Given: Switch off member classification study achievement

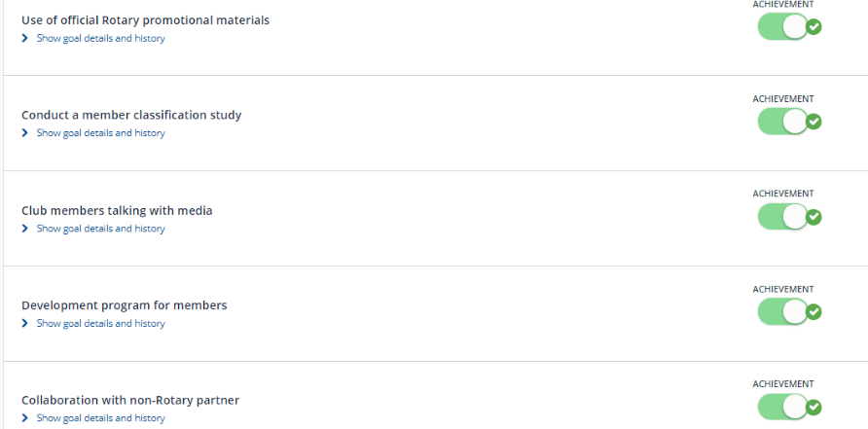Looking at the screenshot, I should 784,122.
